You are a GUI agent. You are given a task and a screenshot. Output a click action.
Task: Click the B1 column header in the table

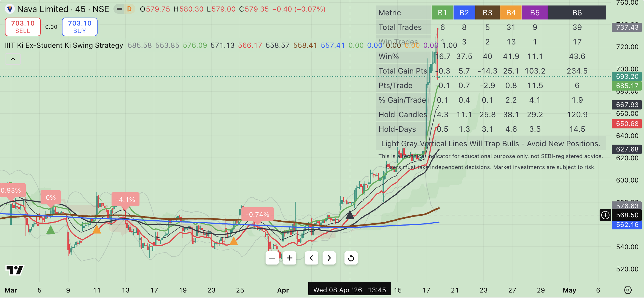(x=442, y=13)
